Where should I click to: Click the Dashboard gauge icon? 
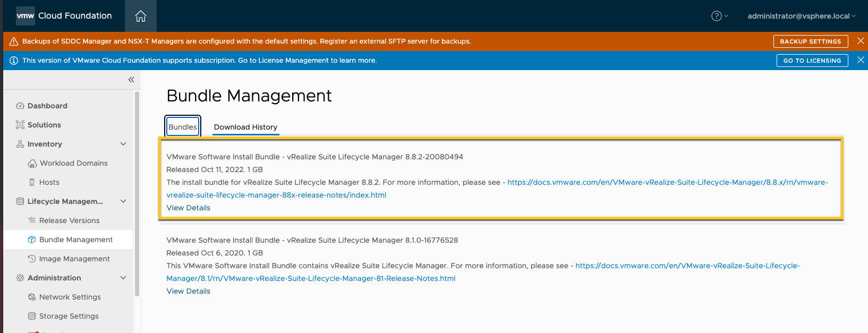tap(20, 106)
